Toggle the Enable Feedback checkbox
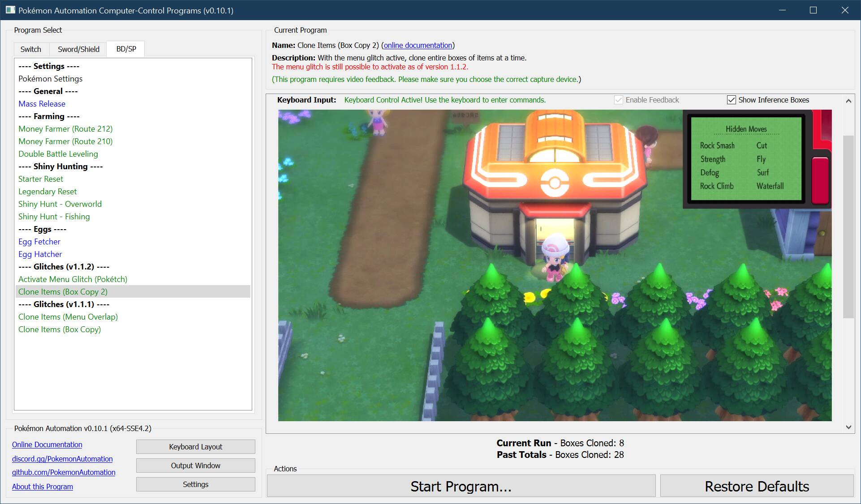Image resolution: width=861 pixels, height=504 pixels. tap(619, 100)
